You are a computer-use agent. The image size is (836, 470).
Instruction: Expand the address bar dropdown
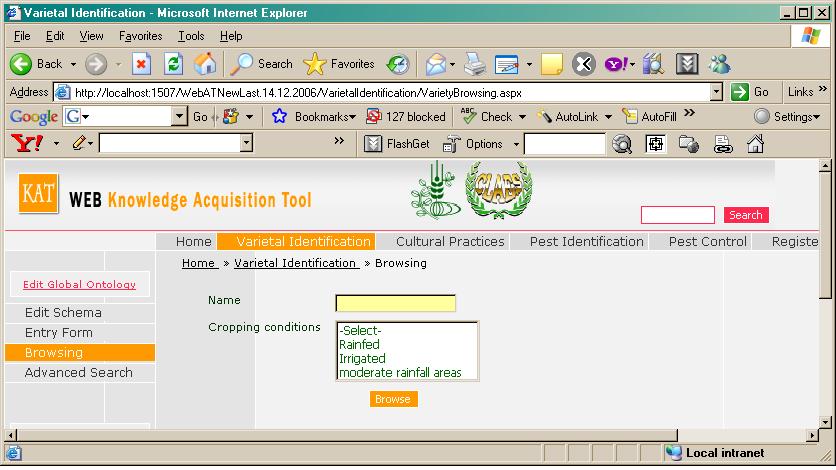[x=716, y=92]
